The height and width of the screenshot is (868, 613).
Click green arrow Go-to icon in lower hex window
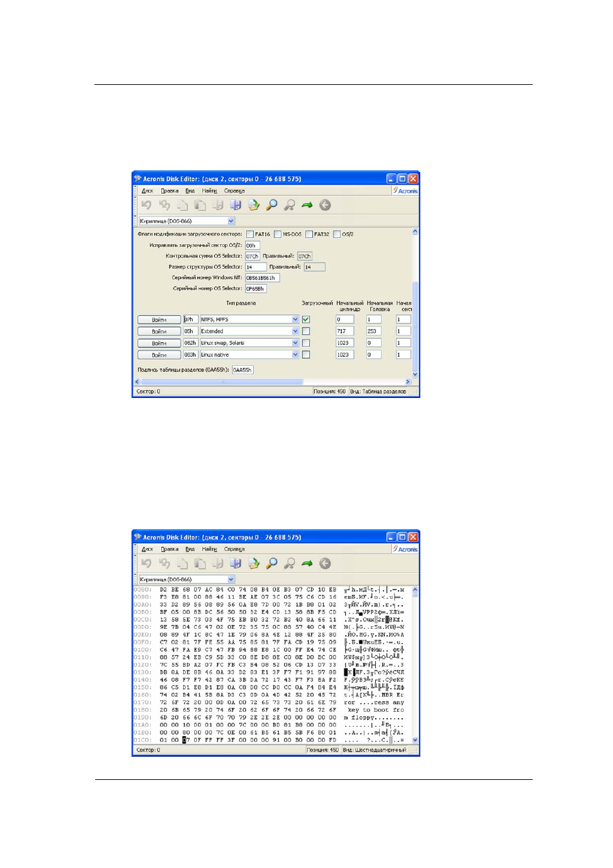307,563
